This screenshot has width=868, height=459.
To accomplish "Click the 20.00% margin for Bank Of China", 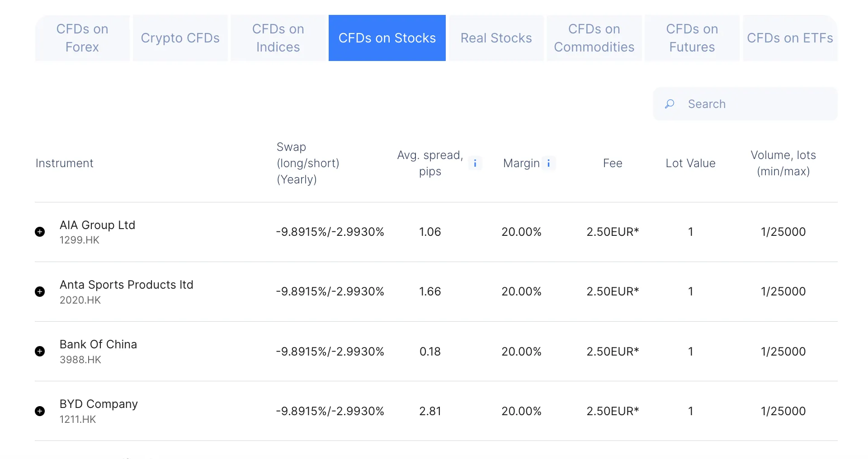I will (x=521, y=351).
